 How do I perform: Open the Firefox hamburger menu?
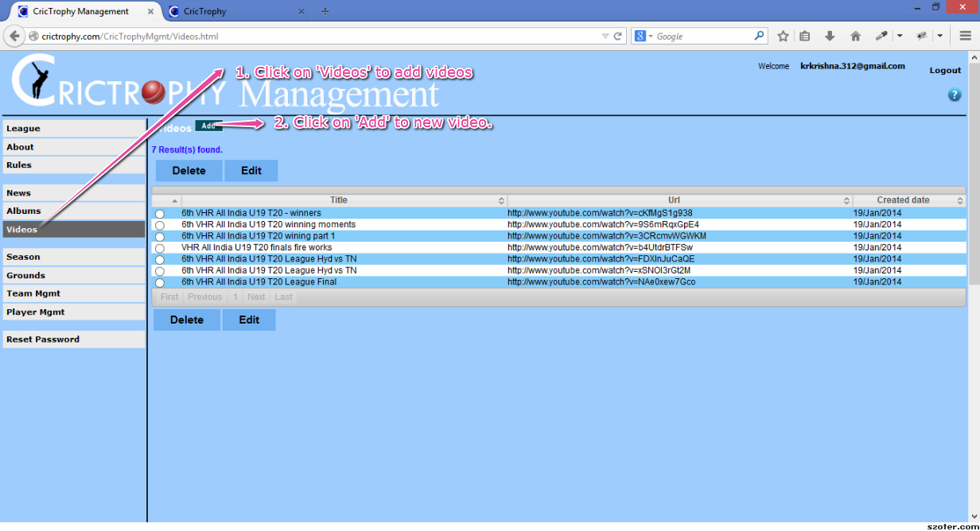[x=965, y=36]
